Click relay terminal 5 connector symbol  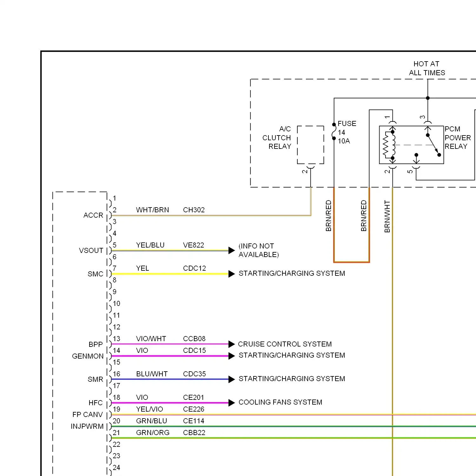tap(416, 167)
